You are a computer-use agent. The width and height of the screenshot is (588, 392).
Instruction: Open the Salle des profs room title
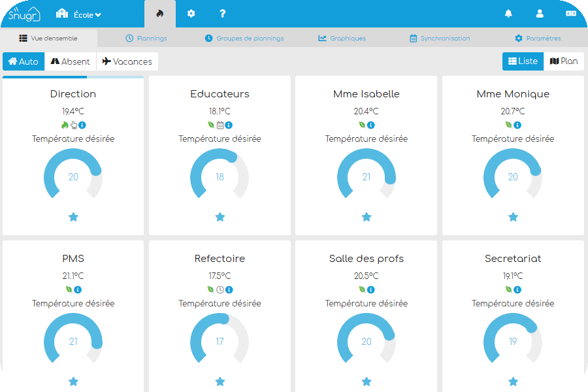point(367,259)
